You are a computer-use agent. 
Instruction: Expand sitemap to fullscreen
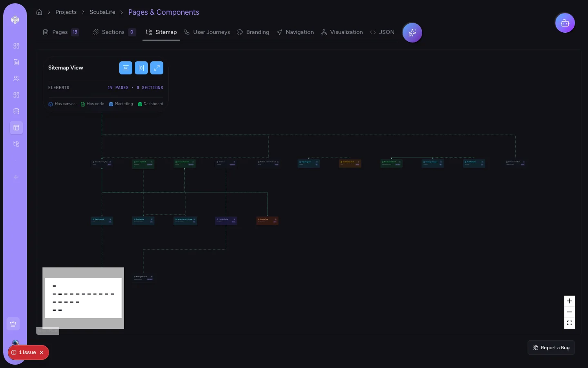tap(157, 68)
